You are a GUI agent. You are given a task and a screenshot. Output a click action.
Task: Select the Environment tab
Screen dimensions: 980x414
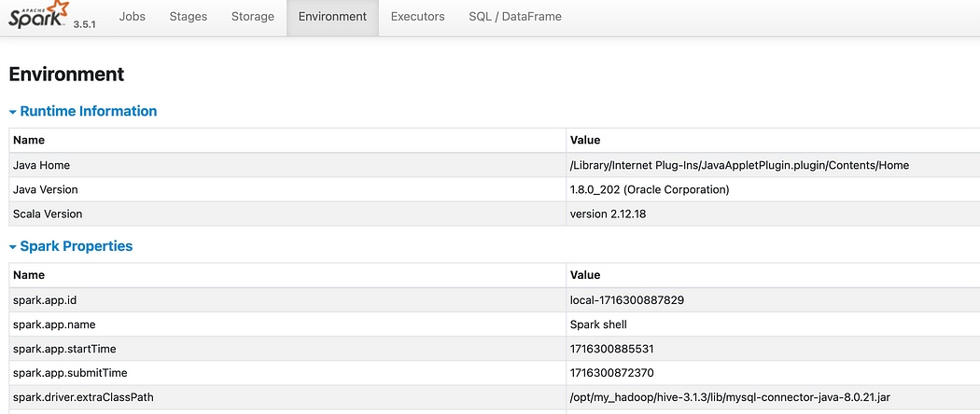coord(332,17)
